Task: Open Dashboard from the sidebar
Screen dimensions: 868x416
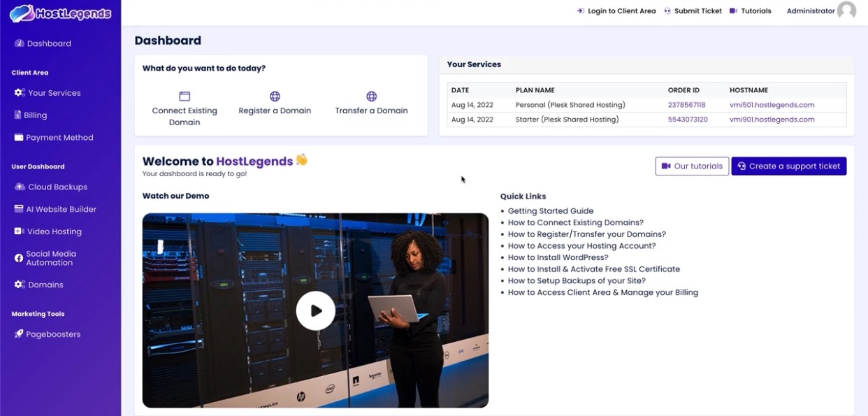Action: tap(49, 43)
